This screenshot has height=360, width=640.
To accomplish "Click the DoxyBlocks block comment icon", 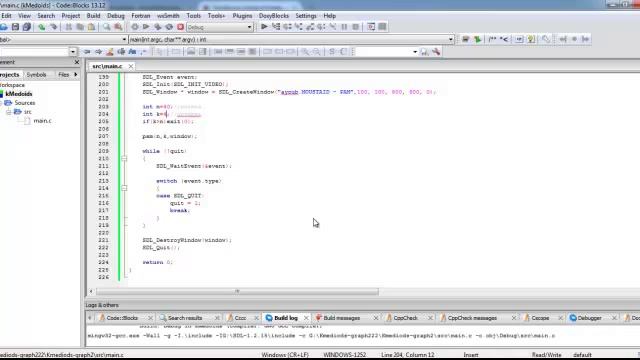I will (x=492, y=39).
